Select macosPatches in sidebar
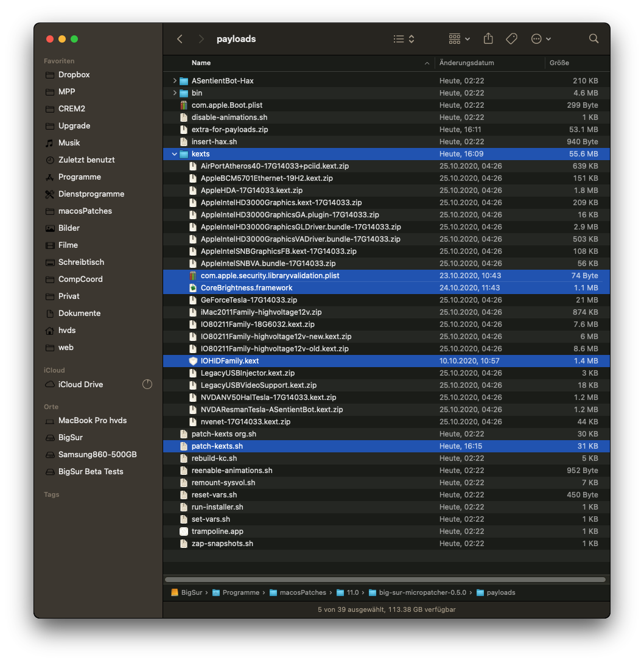Screen dimensions: 644x663 pos(85,211)
